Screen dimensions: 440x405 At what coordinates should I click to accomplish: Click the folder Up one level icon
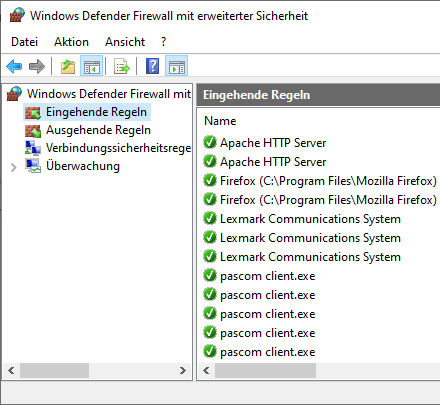pyautogui.click(x=68, y=66)
